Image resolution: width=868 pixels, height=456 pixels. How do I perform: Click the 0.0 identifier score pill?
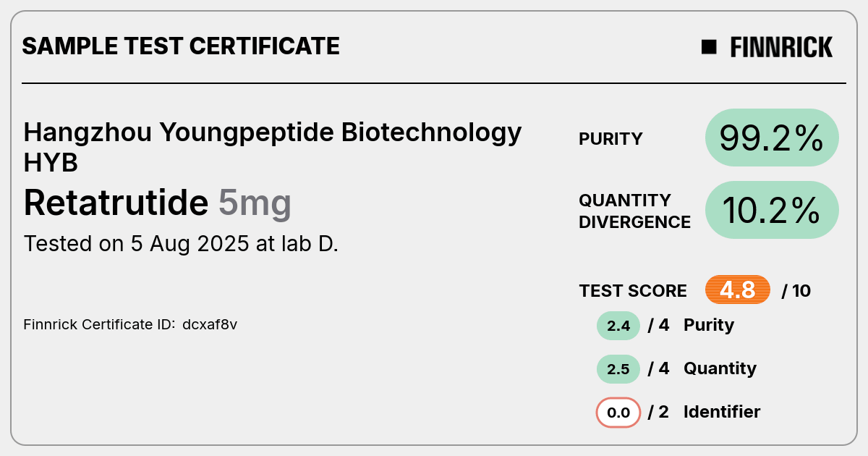point(618,413)
